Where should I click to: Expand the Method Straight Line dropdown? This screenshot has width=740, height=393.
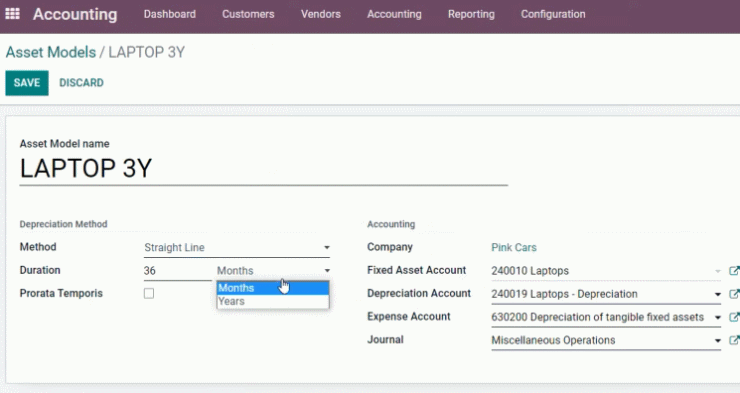click(x=236, y=248)
